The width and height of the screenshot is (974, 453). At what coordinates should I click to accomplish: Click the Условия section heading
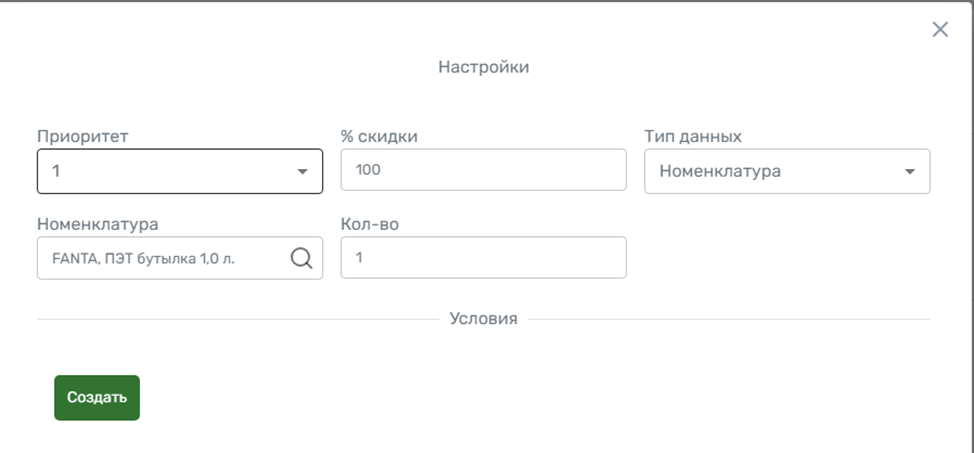(483, 319)
